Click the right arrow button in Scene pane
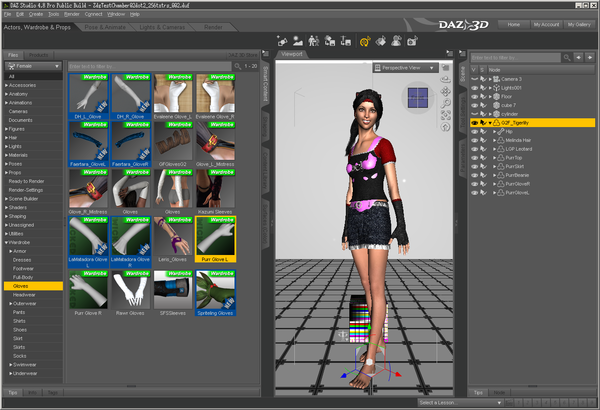This screenshot has height=410, width=600. (590, 58)
